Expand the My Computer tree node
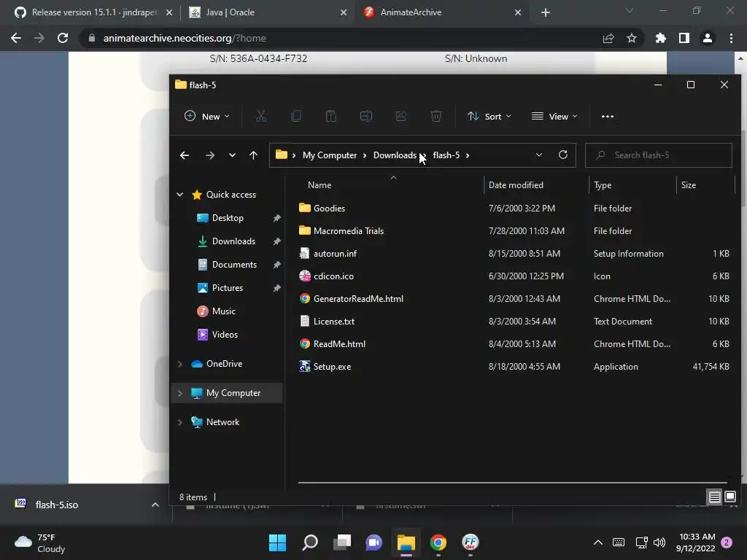This screenshot has width=747, height=560. (179, 393)
